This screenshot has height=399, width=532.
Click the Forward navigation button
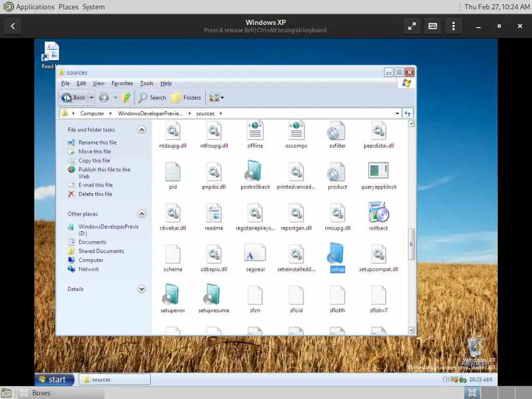[x=104, y=98]
